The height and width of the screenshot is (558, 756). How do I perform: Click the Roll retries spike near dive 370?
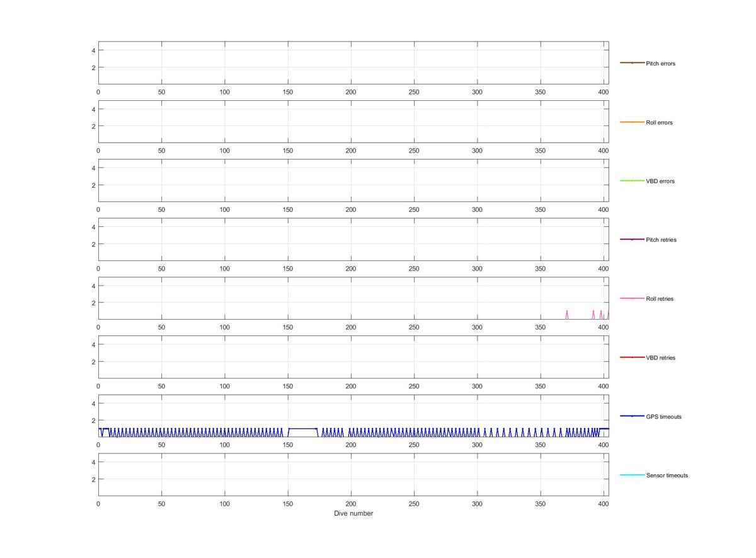point(567,315)
